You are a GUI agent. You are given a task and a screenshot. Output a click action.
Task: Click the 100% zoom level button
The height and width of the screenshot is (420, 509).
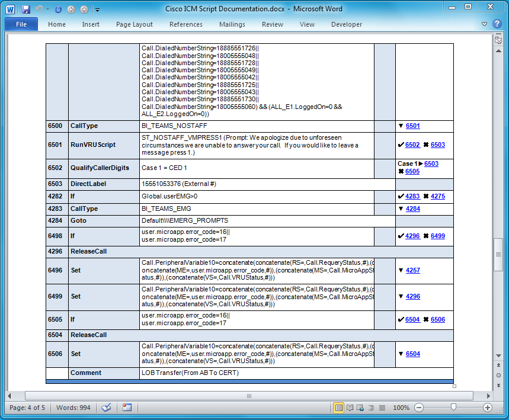point(401,408)
